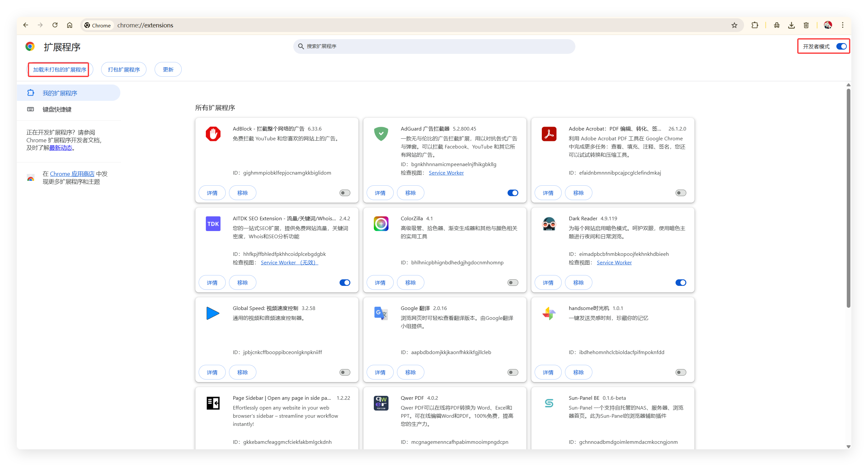Open the profile avatar menu
Image resolution: width=868 pixels, height=466 pixels.
(x=828, y=25)
